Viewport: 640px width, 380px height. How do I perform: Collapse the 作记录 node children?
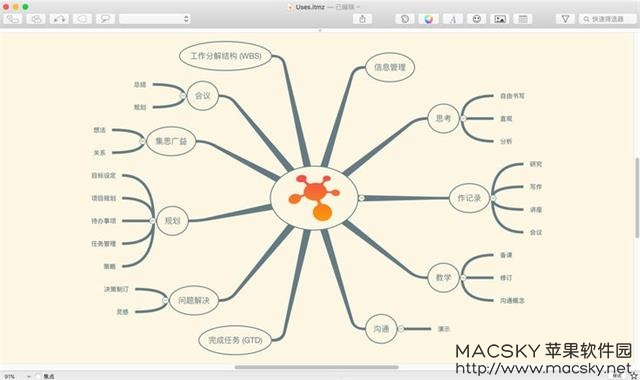click(x=493, y=198)
